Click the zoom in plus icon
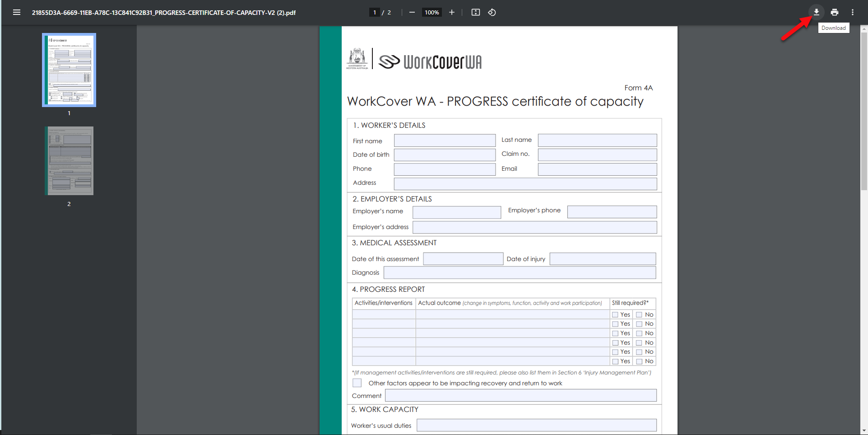The height and width of the screenshot is (435, 868). 452,12
